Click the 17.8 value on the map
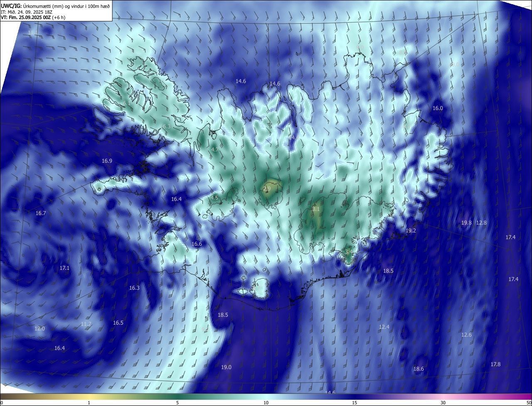 495,364
